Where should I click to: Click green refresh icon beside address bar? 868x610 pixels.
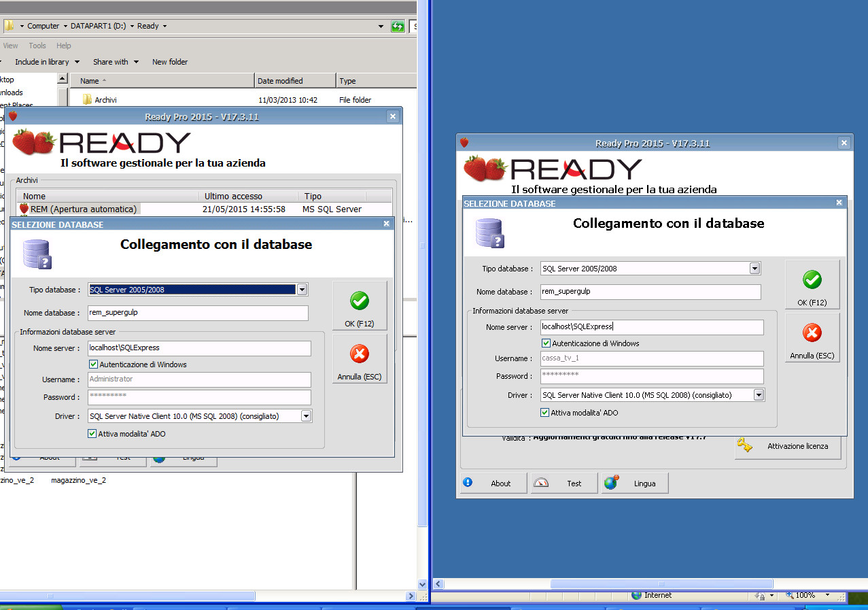point(398,27)
